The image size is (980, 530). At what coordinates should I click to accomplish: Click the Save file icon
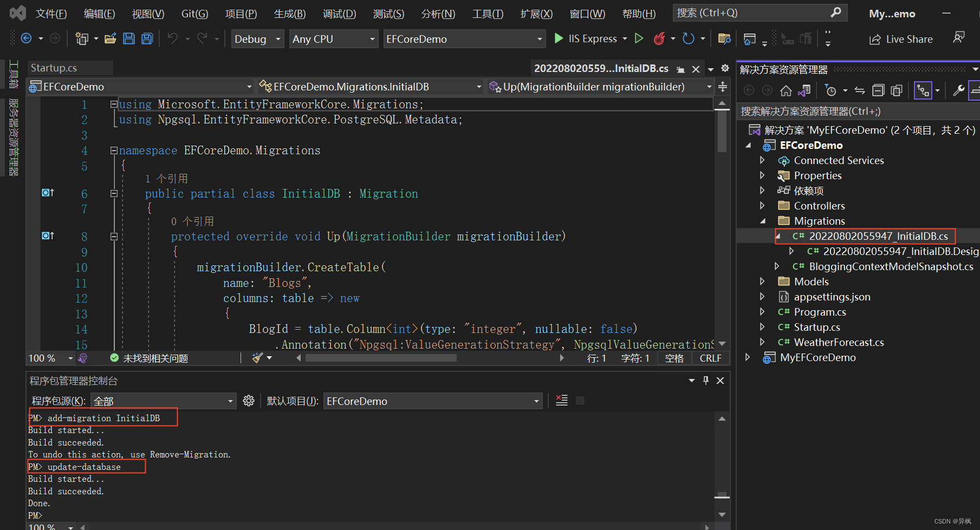[x=129, y=38]
